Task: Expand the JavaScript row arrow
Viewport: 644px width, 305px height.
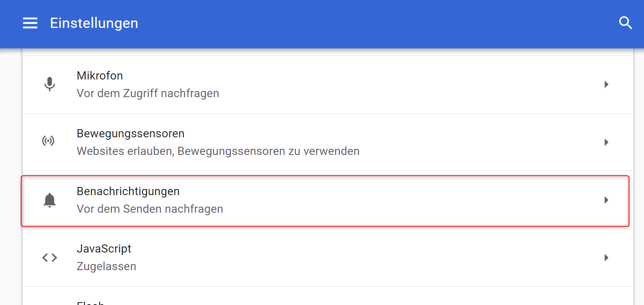Action: [606, 258]
